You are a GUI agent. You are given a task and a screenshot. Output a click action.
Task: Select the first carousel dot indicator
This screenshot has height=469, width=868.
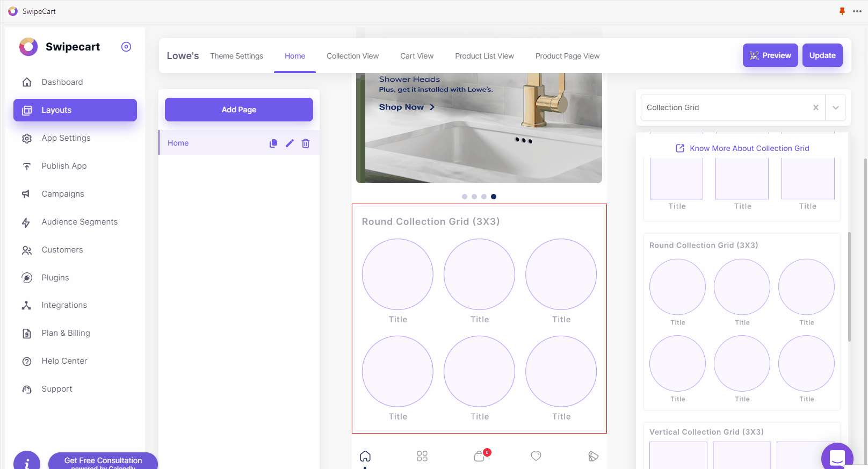click(465, 197)
